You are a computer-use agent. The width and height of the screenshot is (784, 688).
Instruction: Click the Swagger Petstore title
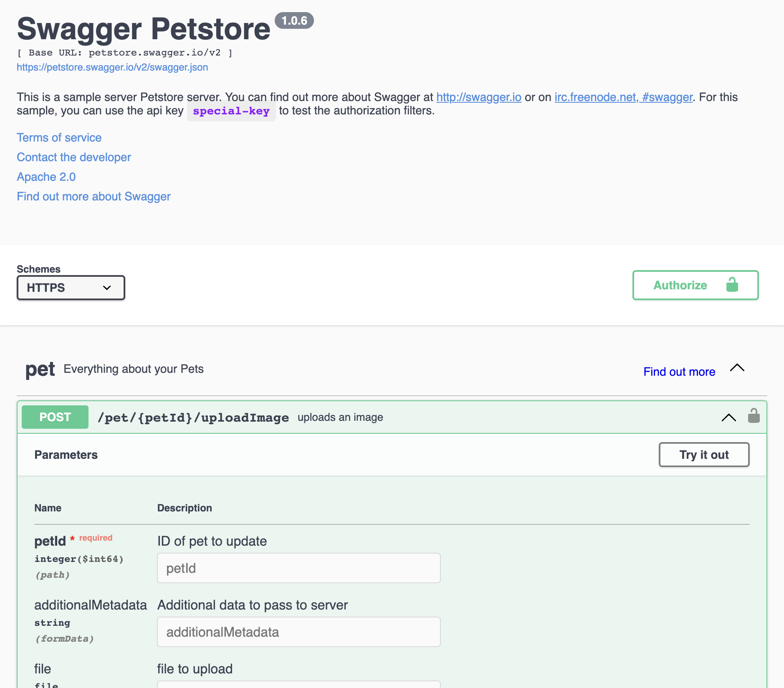click(x=144, y=29)
